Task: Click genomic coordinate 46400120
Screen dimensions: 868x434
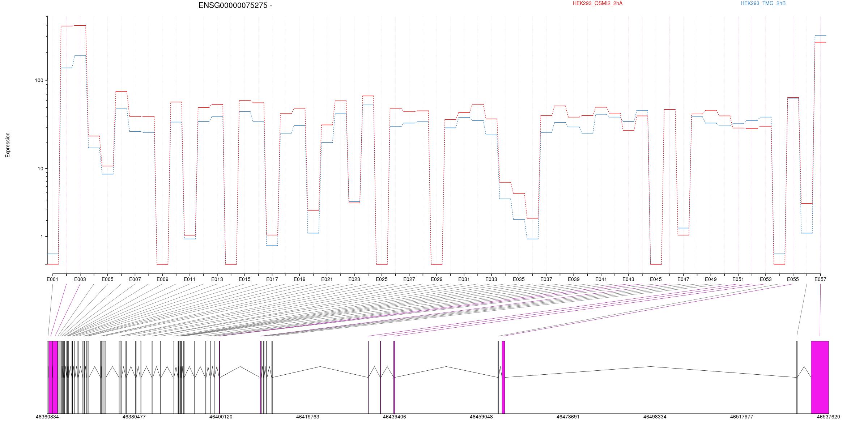Action: point(221,417)
